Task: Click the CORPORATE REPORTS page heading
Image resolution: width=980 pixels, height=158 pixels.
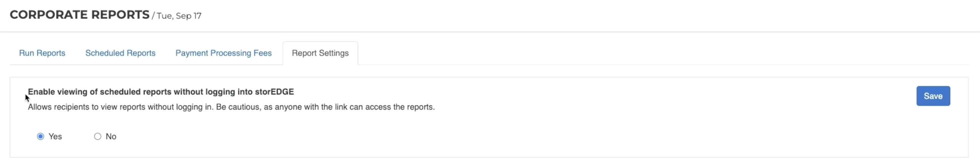Action: tap(79, 14)
